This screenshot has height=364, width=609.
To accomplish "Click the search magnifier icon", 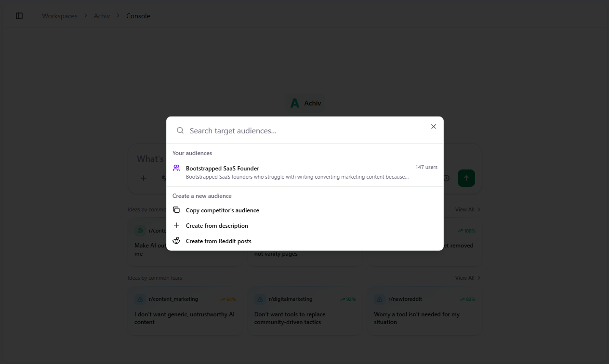I will pyautogui.click(x=180, y=130).
